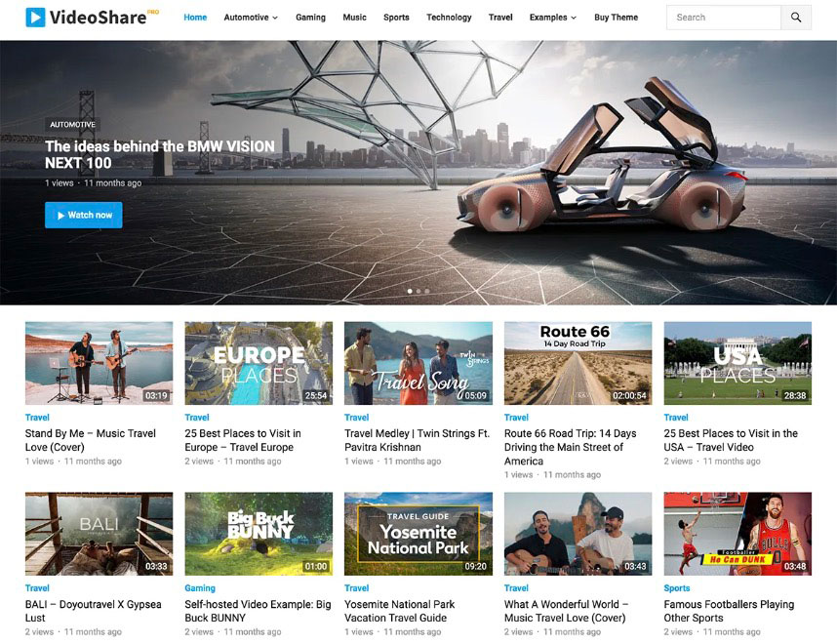Click What A Wonderful World title link
This screenshot has height=644, width=837.
(566, 611)
